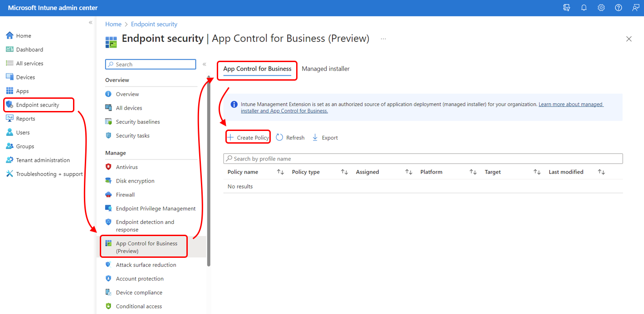
Task: Click the Home house icon
Action: tap(10, 35)
